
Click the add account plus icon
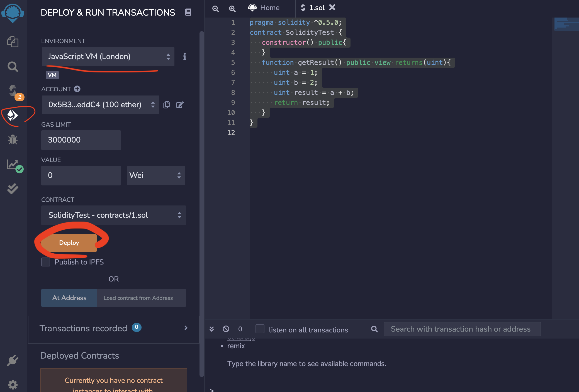pyautogui.click(x=77, y=89)
